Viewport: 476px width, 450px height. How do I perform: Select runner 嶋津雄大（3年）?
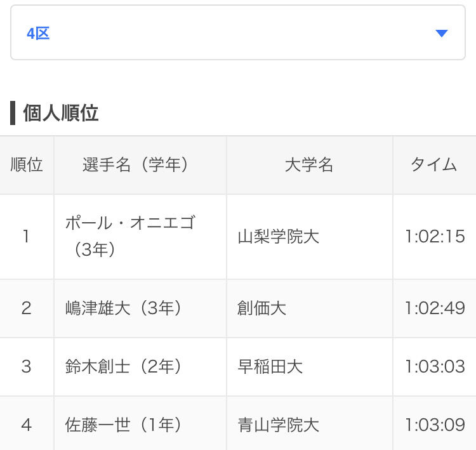[124, 308]
